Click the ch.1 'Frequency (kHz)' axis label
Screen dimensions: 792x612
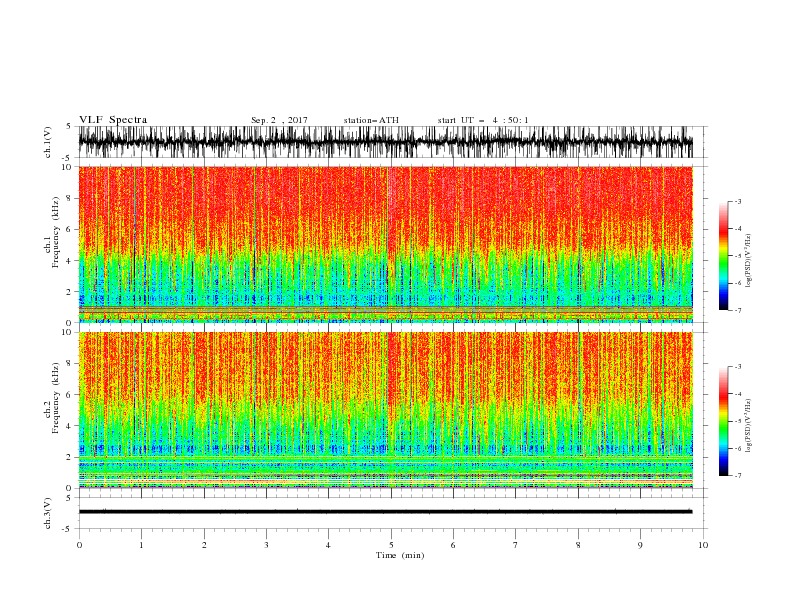point(55,232)
